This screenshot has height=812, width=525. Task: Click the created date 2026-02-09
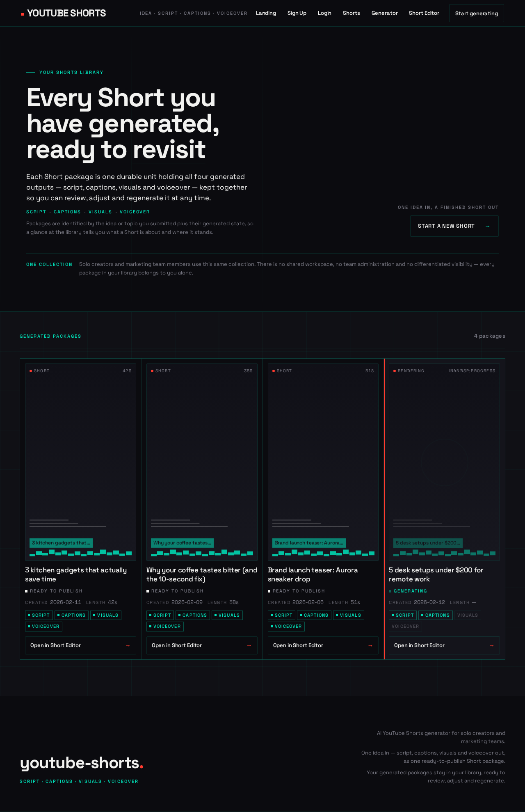tap(187, 602)
